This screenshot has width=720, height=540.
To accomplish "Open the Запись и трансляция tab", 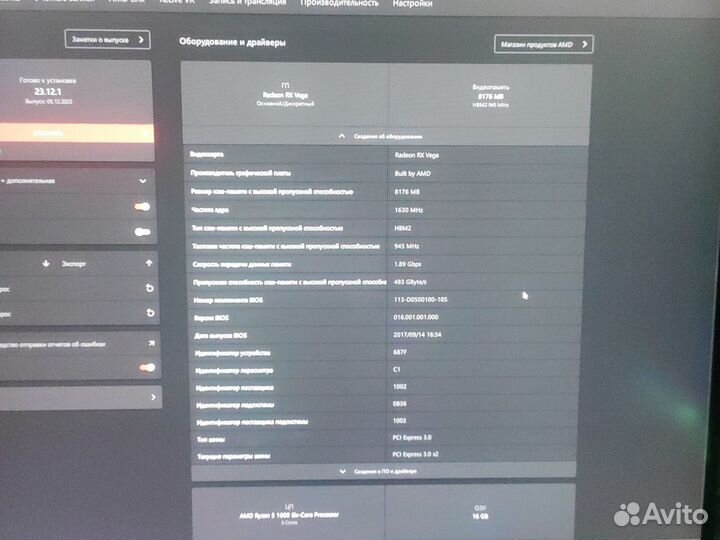I will coord(248,3).
